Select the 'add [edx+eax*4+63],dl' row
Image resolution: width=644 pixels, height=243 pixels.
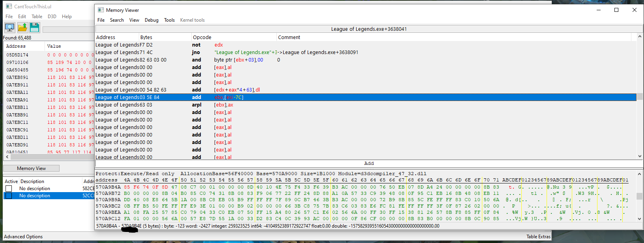click(366, 90)
